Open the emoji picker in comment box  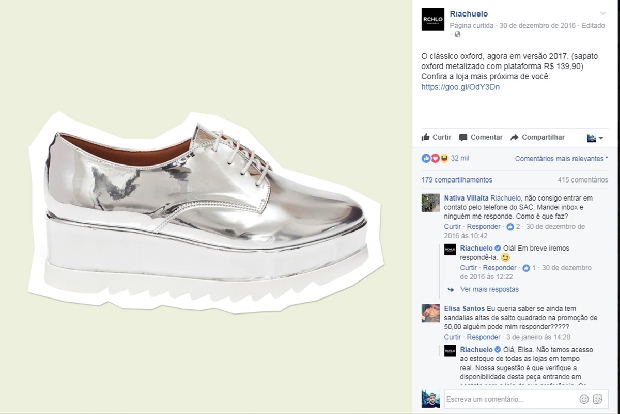(x=584, y=399)
